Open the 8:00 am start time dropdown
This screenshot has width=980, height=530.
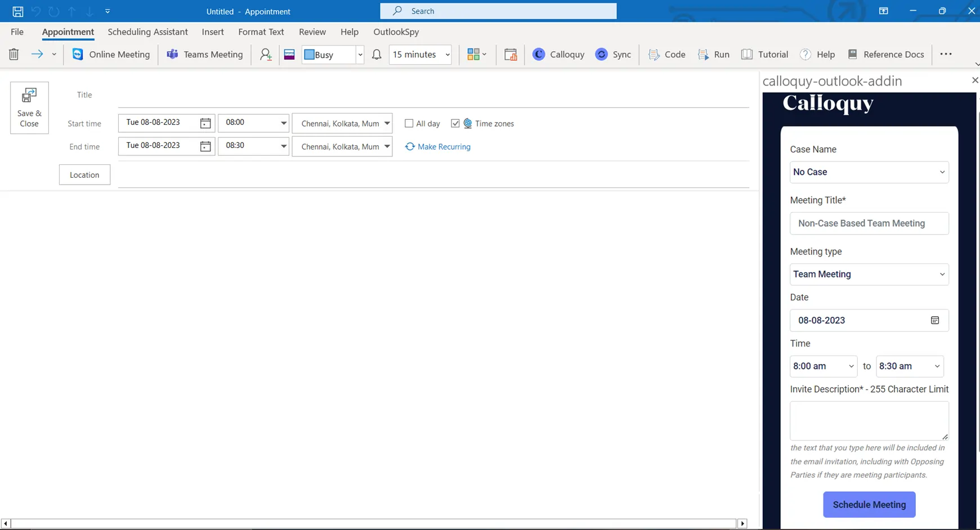[x=824, y=366]
